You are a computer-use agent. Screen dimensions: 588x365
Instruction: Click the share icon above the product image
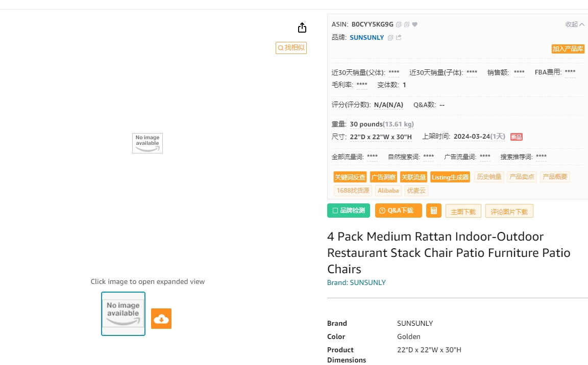click(x=302, y=28)
